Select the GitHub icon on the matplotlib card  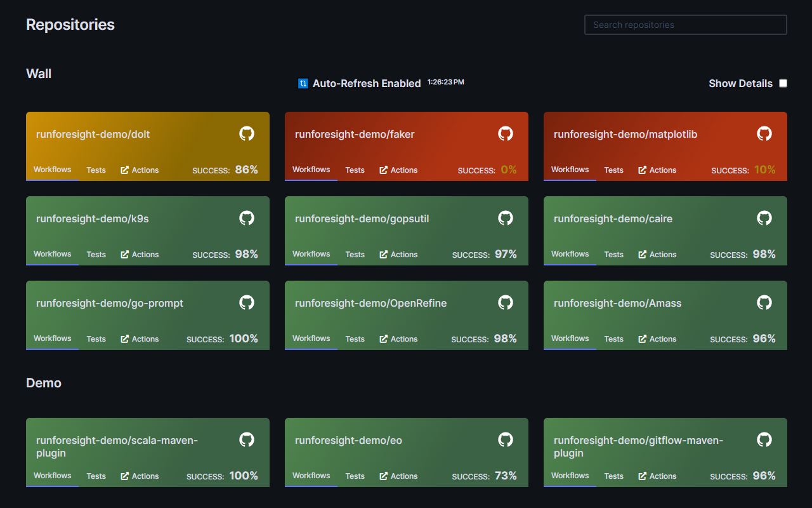(764, 134)
